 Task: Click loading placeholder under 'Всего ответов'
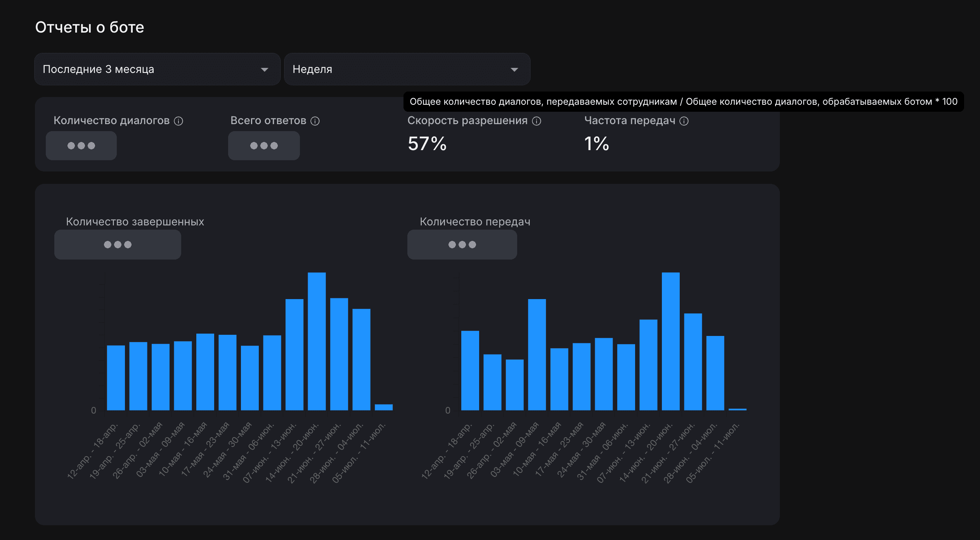pyautogui.click(x=264, y=145)
